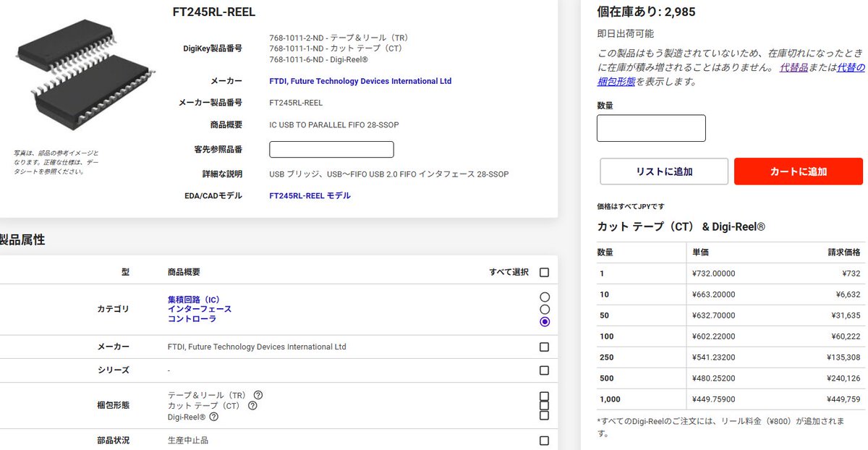Tick the すべて選択 checkbox
Screen dimensions: 868x450
(x=544, y=273)
